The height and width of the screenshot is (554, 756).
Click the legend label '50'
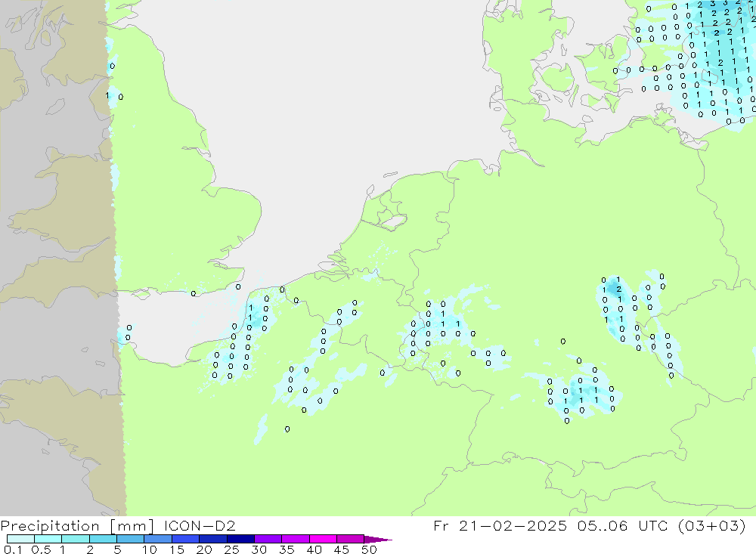point(369,549)
